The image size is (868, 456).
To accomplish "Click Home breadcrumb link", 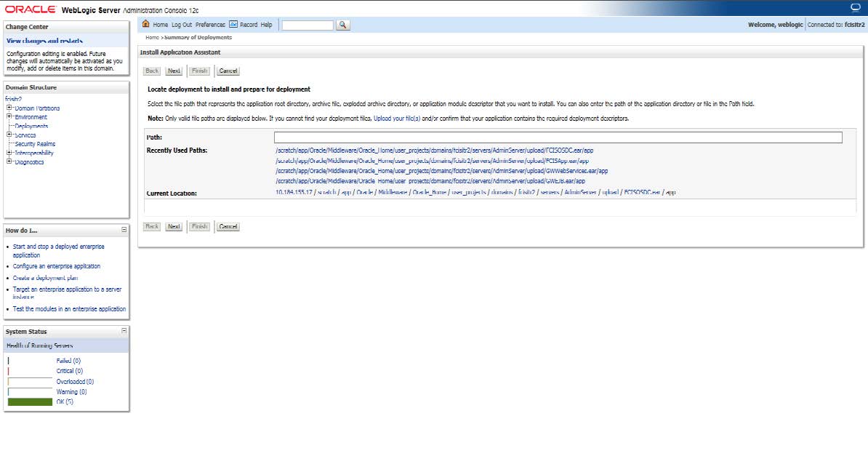I will [152, 38].
